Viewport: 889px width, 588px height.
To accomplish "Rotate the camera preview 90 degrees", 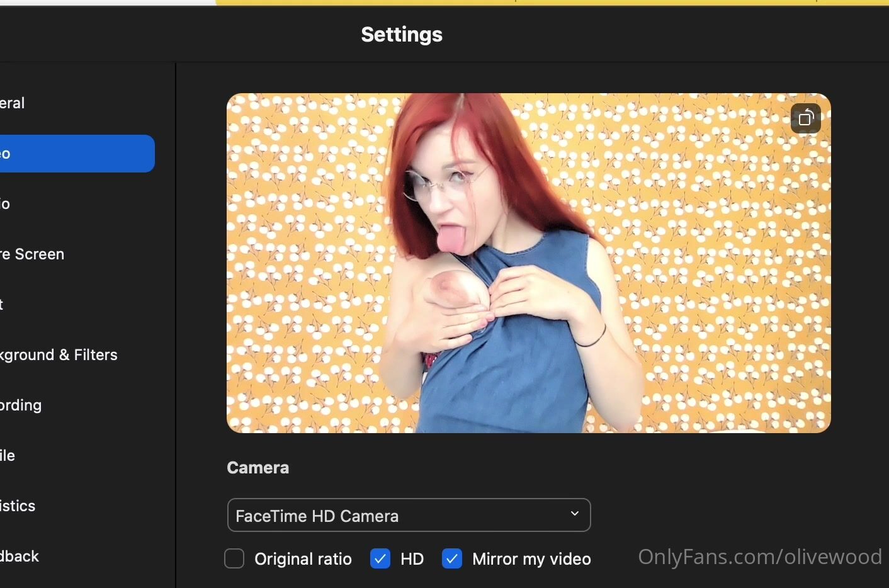I will (x=806, y=118).
